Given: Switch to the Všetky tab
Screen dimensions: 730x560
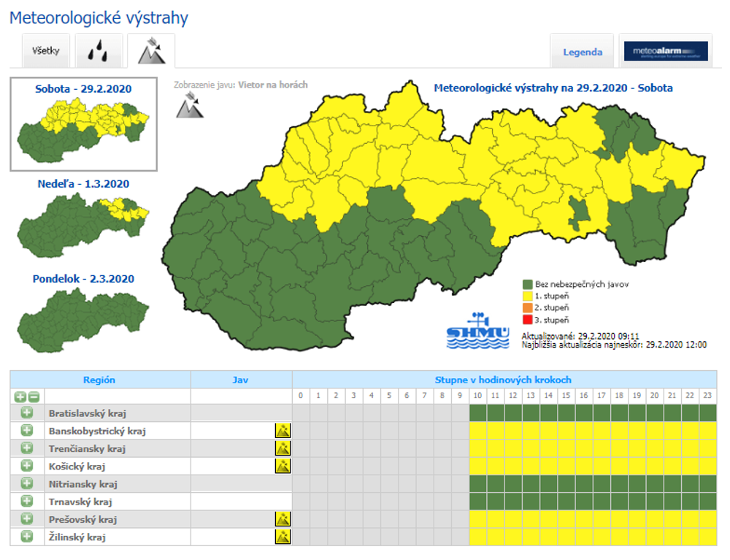Looking at the screenshot, I should (x=45, y=52).
